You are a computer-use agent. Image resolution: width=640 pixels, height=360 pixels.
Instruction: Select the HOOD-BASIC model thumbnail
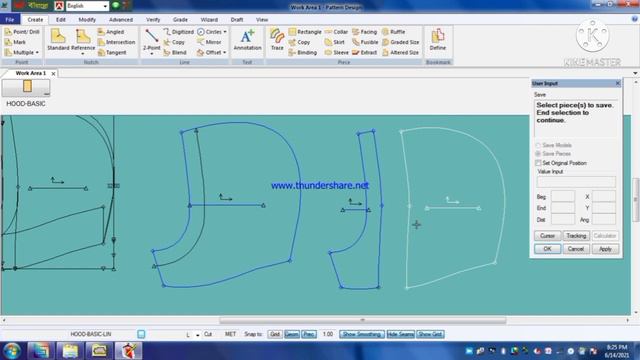pyautogui.click(x=26, y=87)
